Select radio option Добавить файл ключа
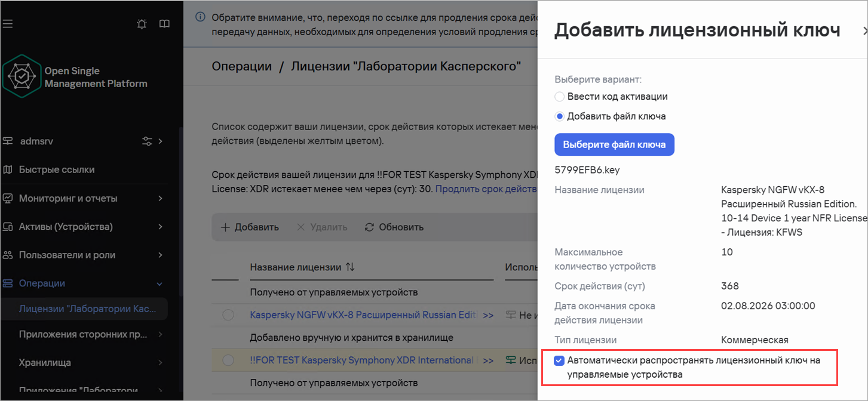The width and height of the screenshot is (868, 401). (560, 116)
